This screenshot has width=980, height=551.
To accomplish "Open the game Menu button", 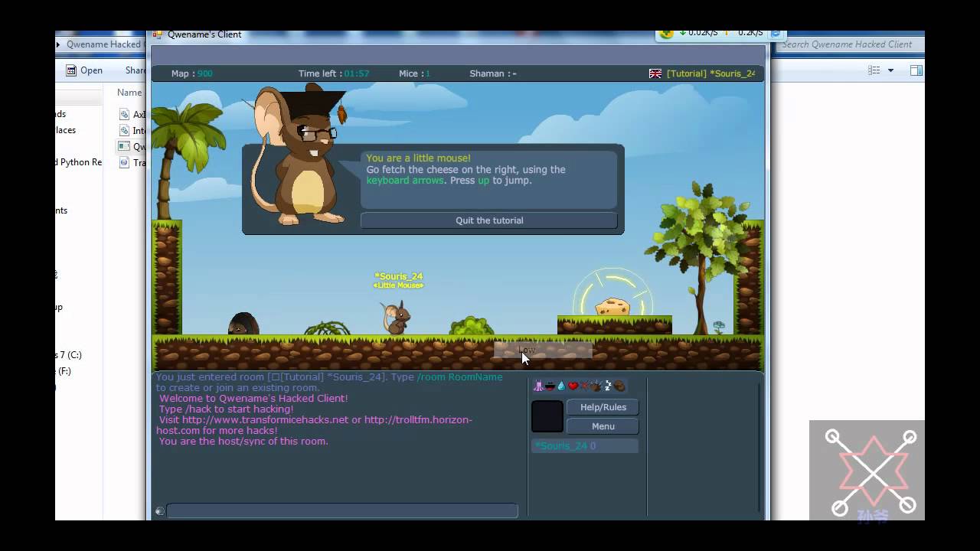I will click(603, 426).
